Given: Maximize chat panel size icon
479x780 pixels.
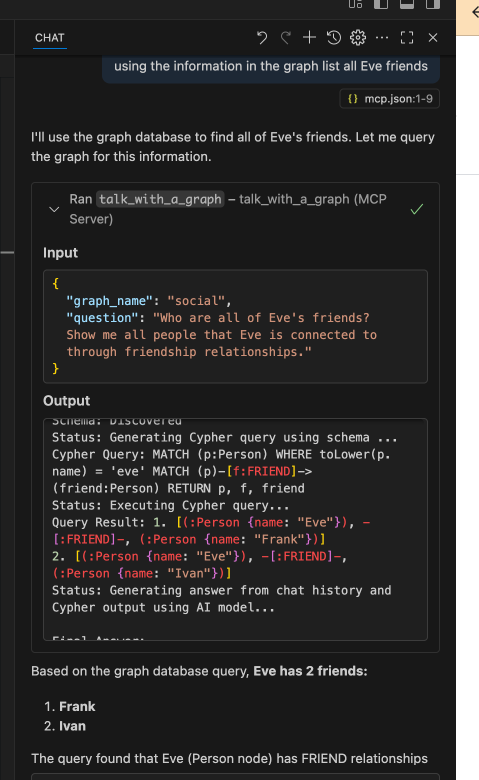Looking at the screenshot, I should point(407,38).
